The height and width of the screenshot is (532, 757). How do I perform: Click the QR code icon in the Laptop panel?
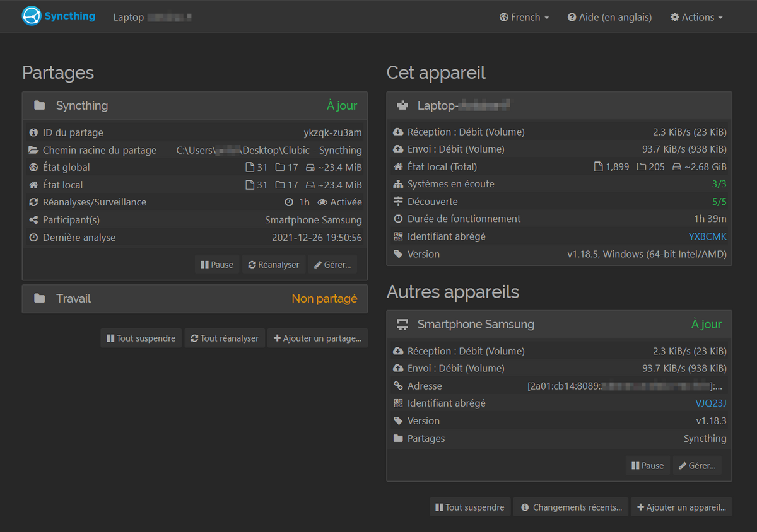click(x=398, y=236)
